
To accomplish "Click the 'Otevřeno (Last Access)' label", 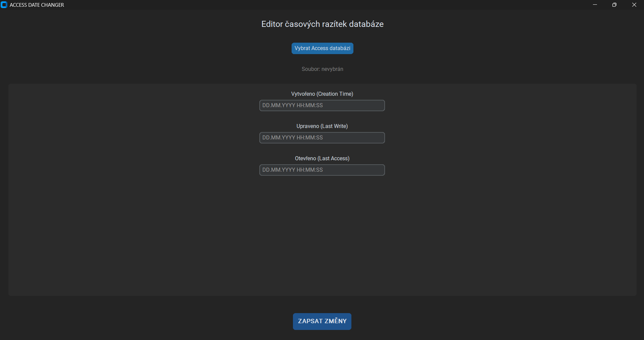I will click(322, 158).
